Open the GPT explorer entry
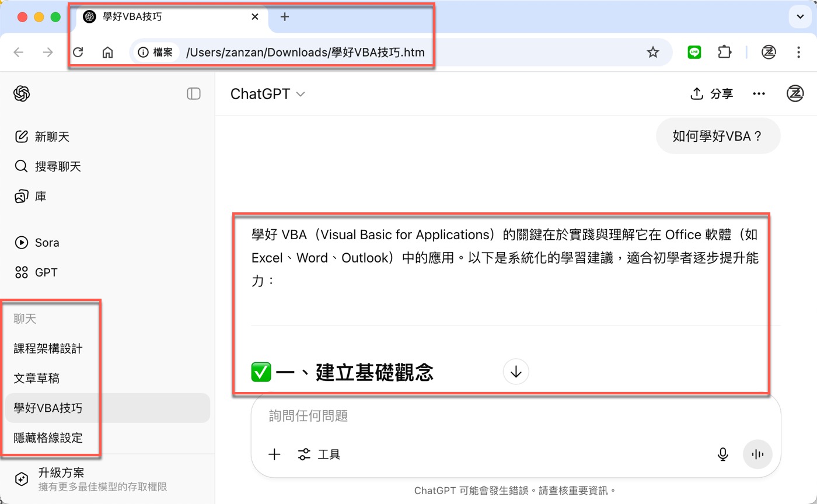This screenshot has width=817, height=504. [x=36, y=272]
